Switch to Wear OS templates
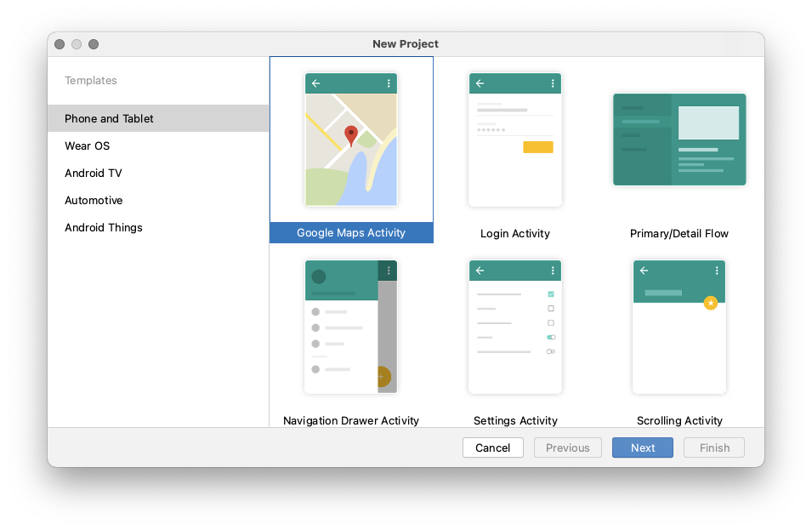Image resolution: width=812 pixels, height=530 pixels. click(x=88, y=145)
